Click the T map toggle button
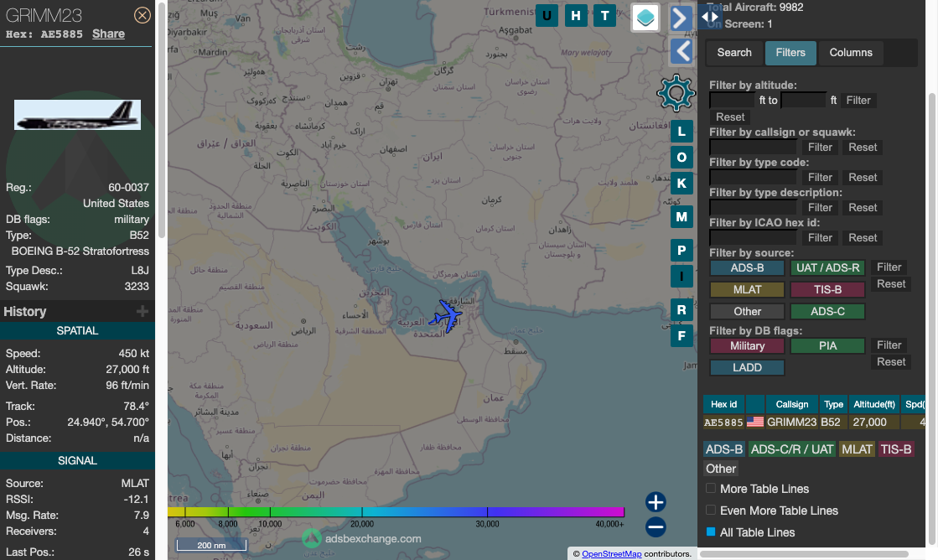 click(x=604, y=16)
